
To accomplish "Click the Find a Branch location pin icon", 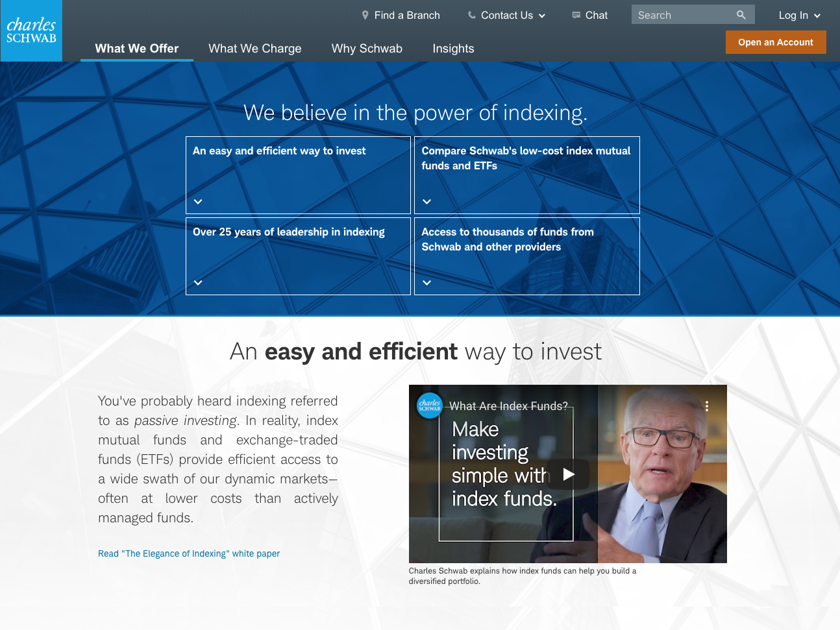I will point(365,15).
